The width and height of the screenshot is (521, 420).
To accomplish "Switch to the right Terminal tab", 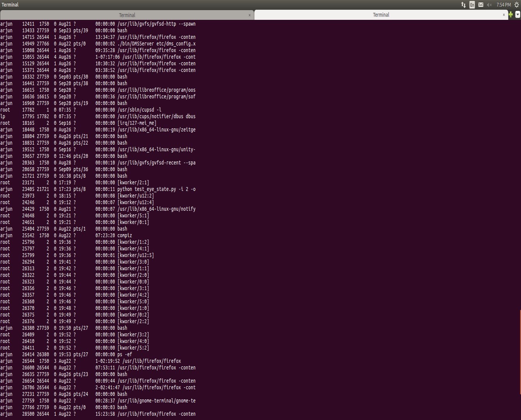I will (x=381, y=14).
